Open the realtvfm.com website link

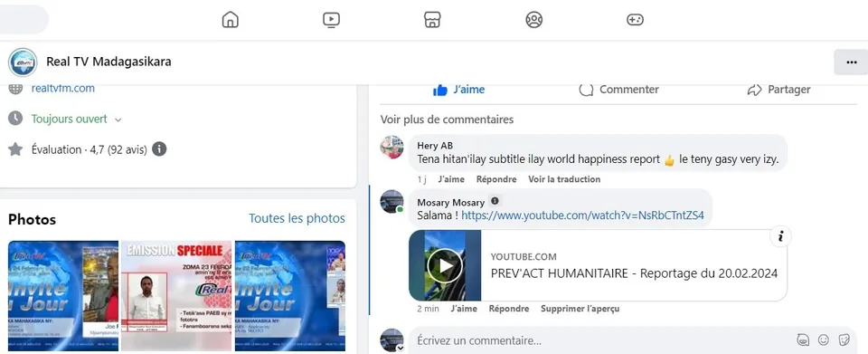pyautogui.click(x=63, y=88)
